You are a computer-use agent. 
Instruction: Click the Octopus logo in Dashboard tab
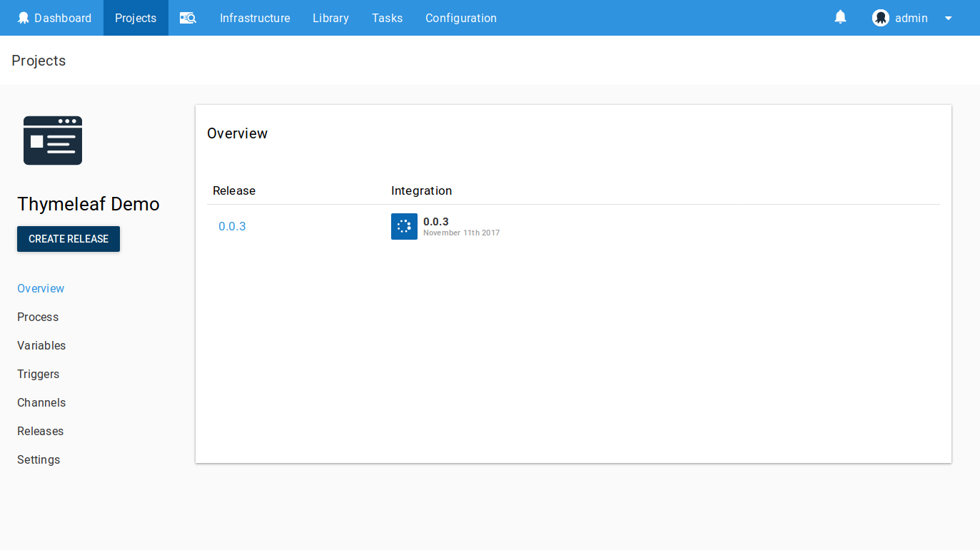pyautogui.click(x=24, y=18)
